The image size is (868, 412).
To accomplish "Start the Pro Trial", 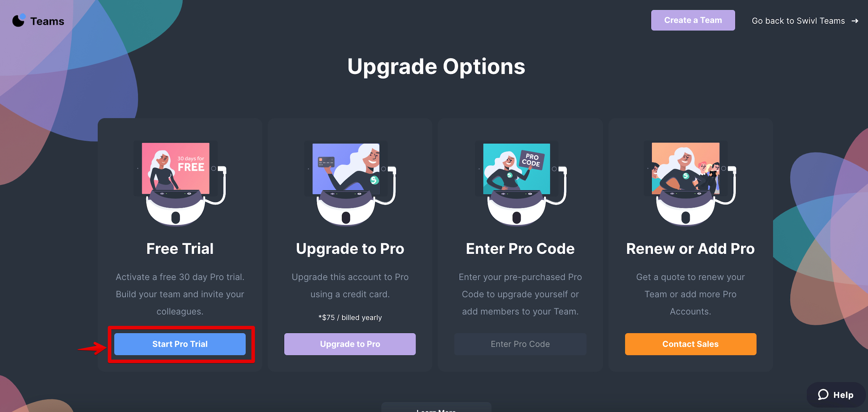I will [x=180, y=344].
